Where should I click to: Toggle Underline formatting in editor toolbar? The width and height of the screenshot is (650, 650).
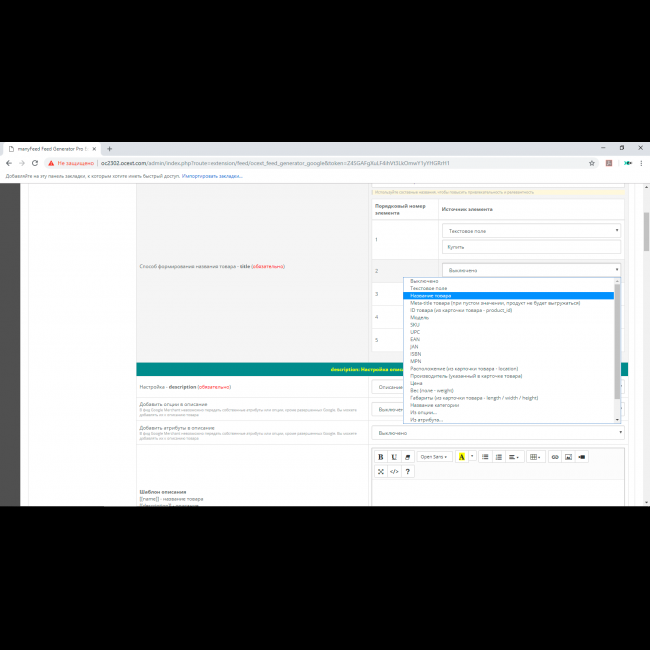click(394, 457)
